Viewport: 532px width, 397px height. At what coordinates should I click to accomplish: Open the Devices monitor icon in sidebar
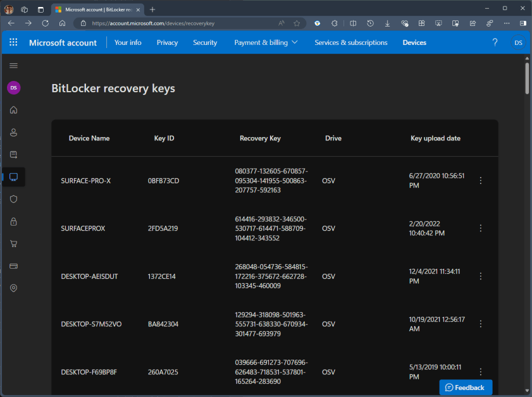pos(13,177)
